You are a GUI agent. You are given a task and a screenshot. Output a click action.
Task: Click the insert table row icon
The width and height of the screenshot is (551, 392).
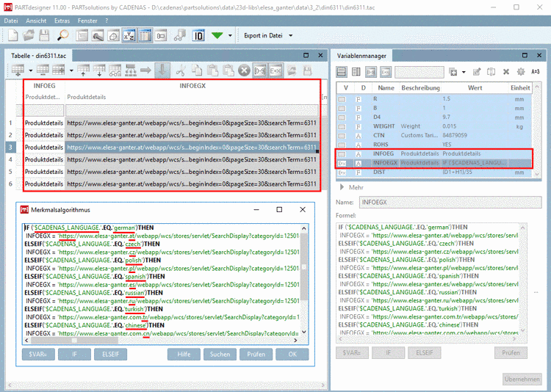pos(18,70)
